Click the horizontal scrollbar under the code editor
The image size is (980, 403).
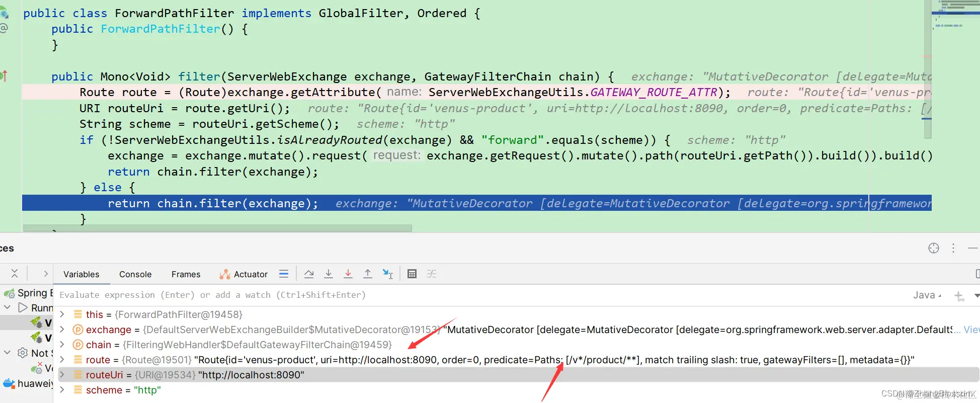tap(217, 228)
